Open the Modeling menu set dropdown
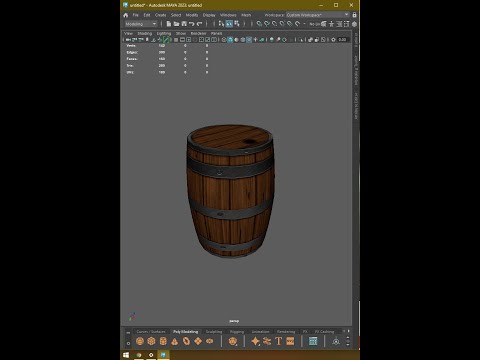This screenshot has width=480, height=360. click(x=141, y=24)
